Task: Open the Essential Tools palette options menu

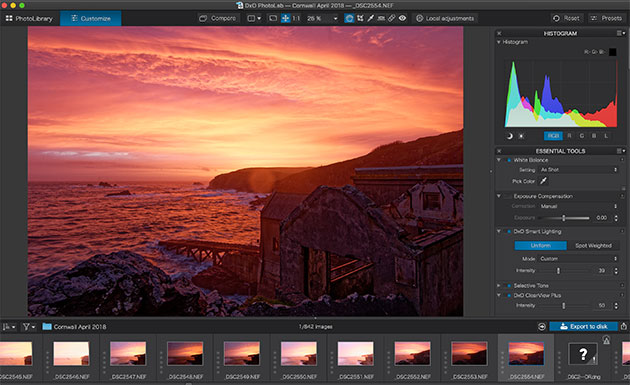Action: [621, 151]
